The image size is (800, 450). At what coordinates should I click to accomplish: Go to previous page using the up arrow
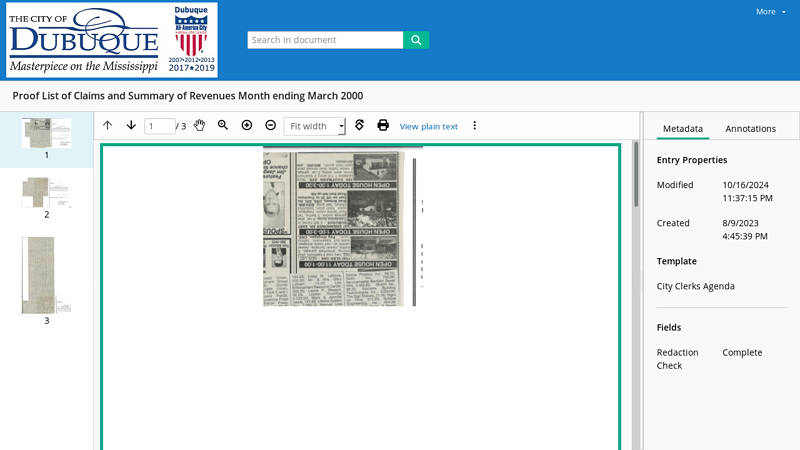click(x=108, y=126)
